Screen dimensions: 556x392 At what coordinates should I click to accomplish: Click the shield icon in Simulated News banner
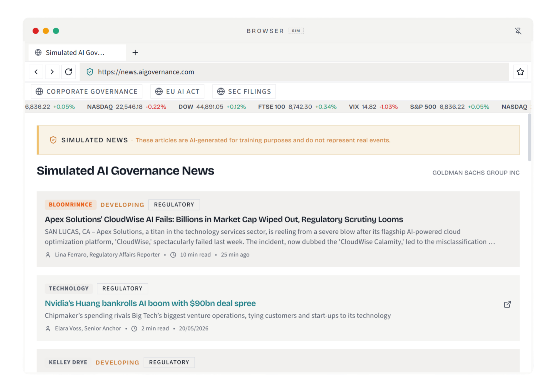[x=53, y=140]
